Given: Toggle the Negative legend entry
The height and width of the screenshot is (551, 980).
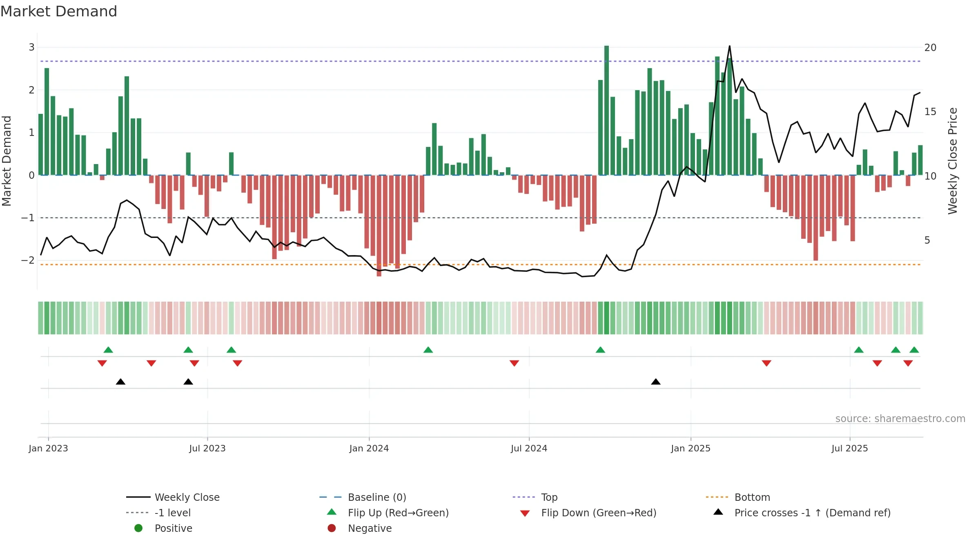Looking at the screenshot, I should (359, 528).
